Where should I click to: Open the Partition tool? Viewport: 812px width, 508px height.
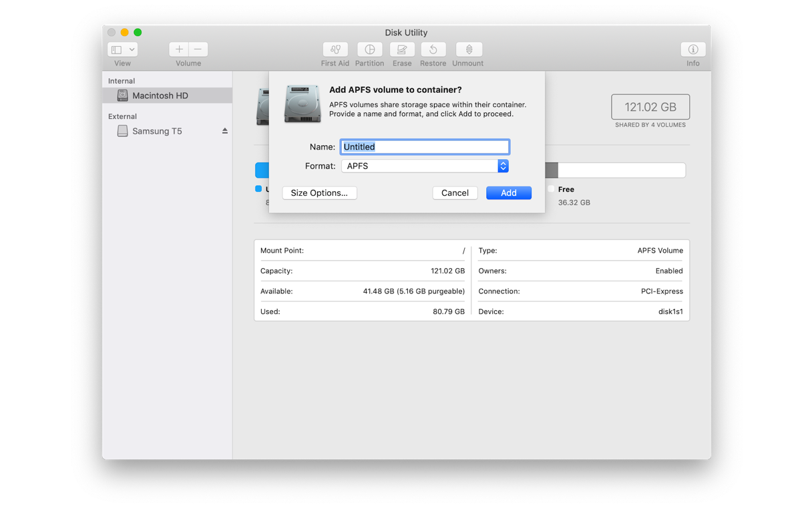369,49
